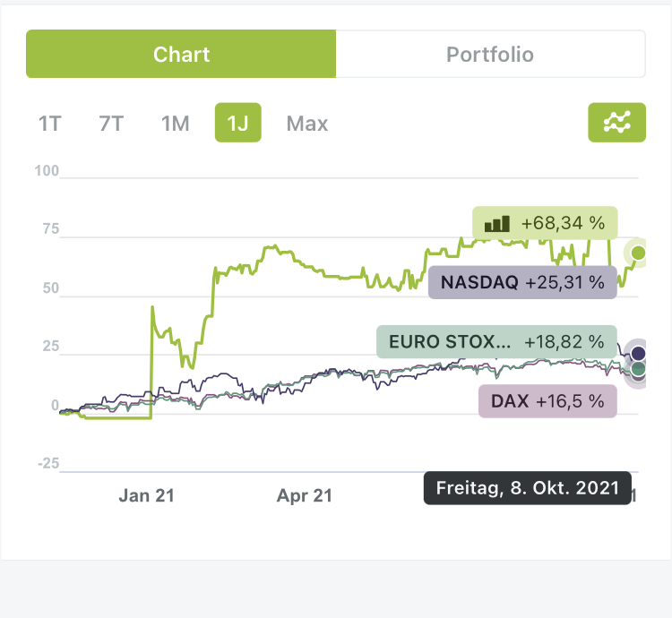This screenshot has width=672, height=618.
Task: Click the Jan 21 axis label
Action: point(146,494)
